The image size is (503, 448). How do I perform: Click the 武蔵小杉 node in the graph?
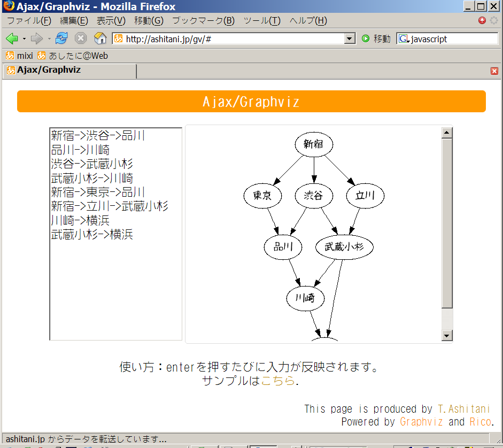(344, 247)
